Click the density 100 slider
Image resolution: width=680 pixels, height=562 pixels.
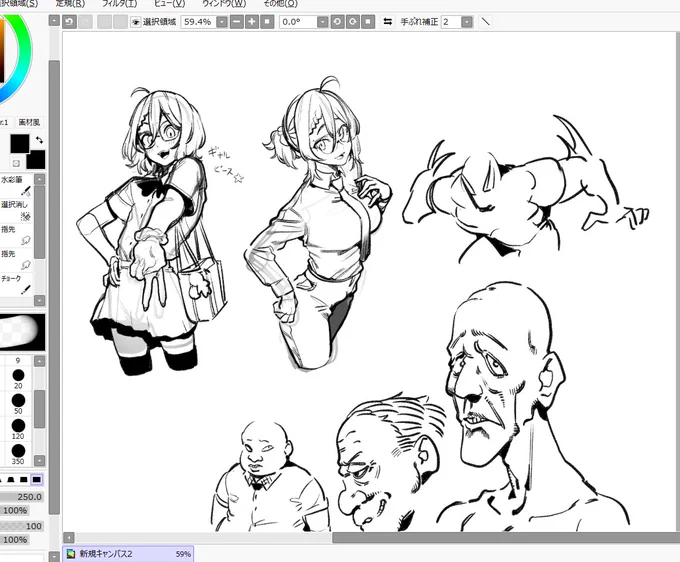pos(22,526)
